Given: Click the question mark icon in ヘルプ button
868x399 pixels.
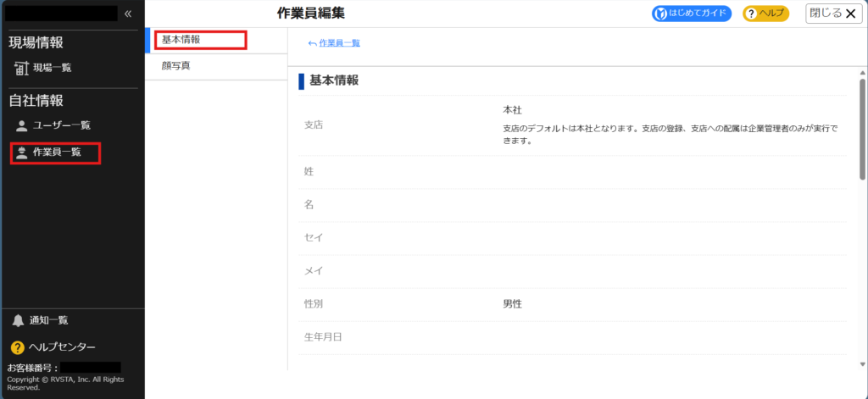Looking at the screenshot, I should point(752,14).
